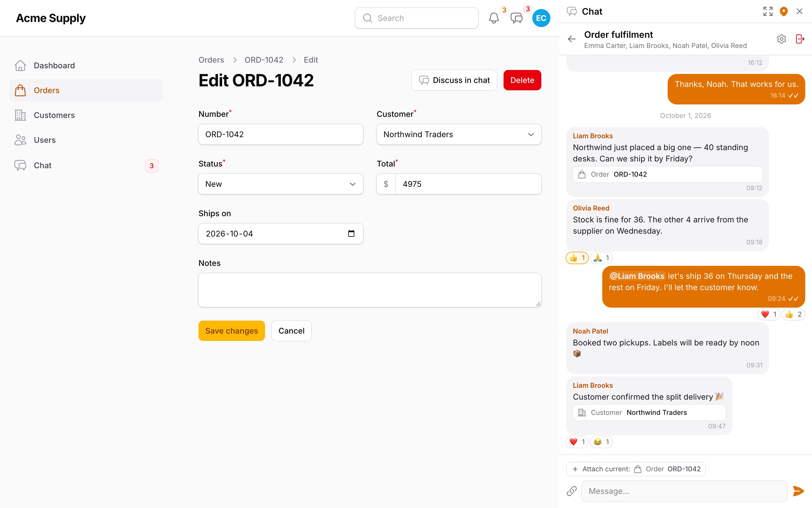Open Chat in sidebar
Image resolution: width=812 pixels, height=508 pixels.
tap(86, 165)
